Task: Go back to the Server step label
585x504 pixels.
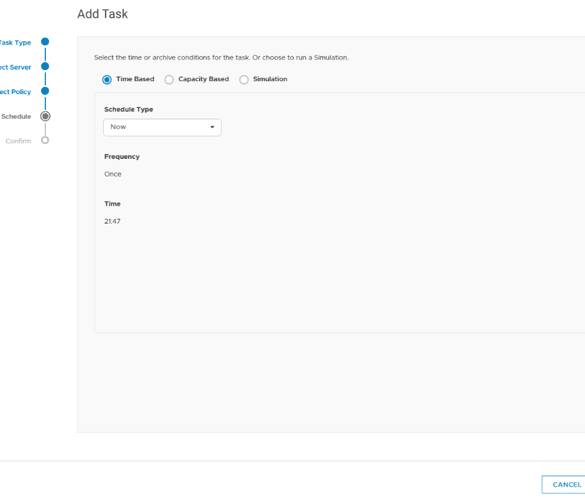Action: pyautogui.click(x=15, y=67)
